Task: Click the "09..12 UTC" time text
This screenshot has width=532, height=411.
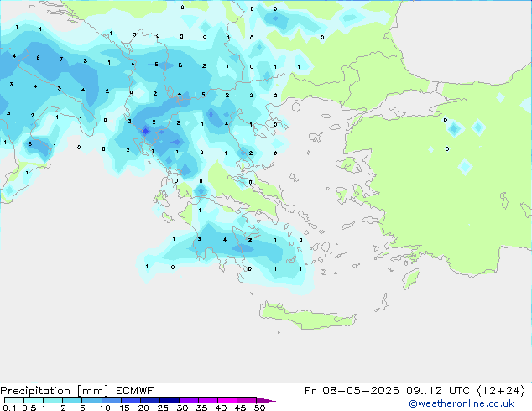Action: click(x=438, y=391)
